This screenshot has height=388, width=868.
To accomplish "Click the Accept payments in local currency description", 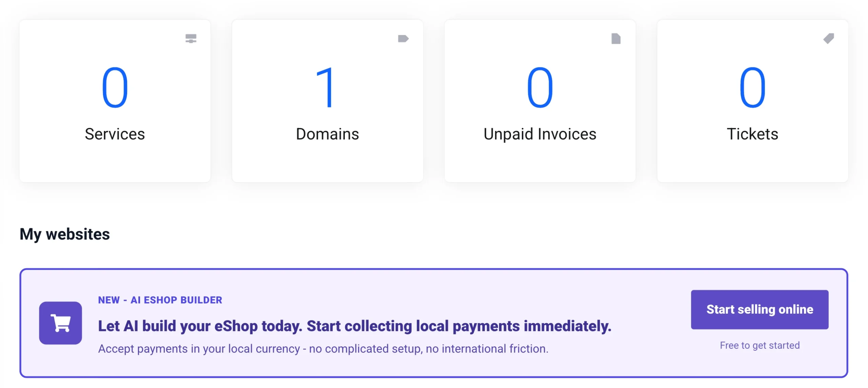I will (x=323, y=349).
